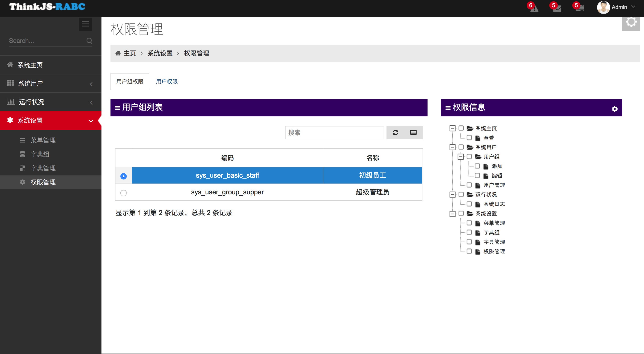The image size is (644, 354).
Task: Click the search magnifier icon in sidebar
Action: point(89,41)
